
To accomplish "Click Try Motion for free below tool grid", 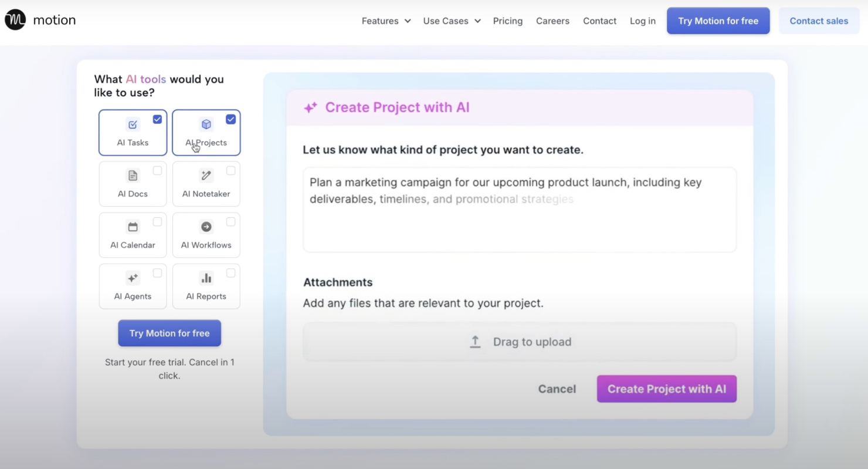I will 169,333.
